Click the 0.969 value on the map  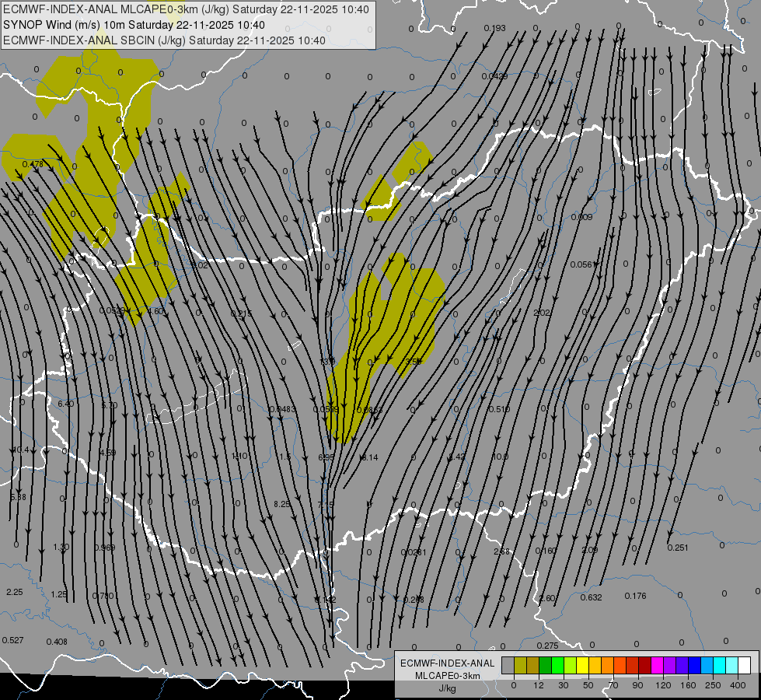click(x=105, y=548)
